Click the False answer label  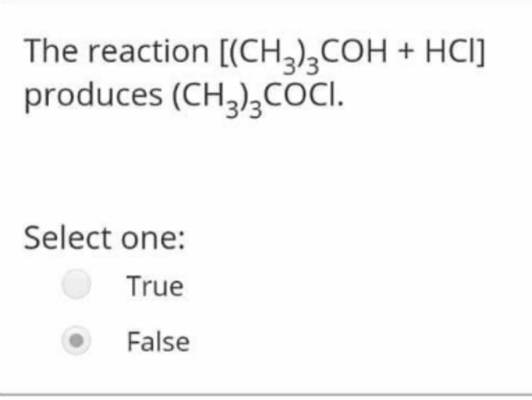tap(158, 341)
